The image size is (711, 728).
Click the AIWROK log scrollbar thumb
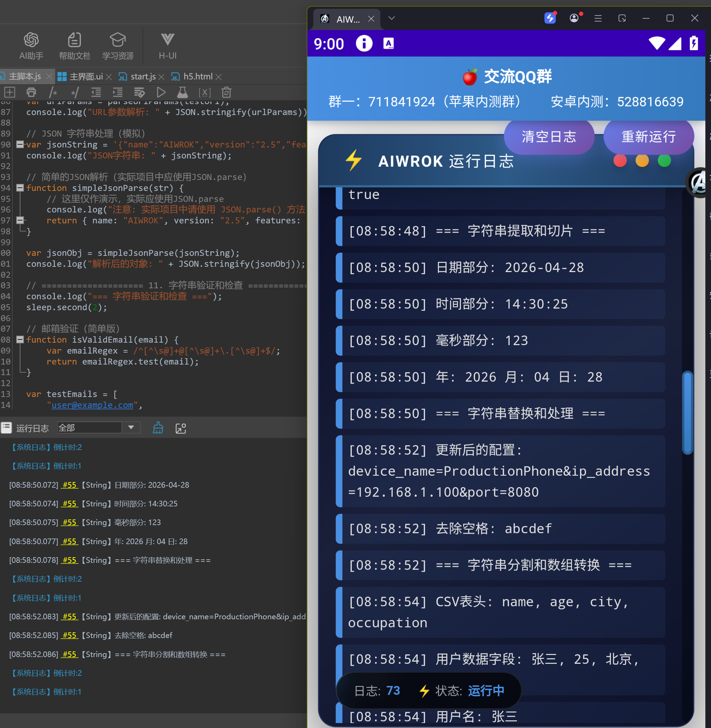(687, 413)
